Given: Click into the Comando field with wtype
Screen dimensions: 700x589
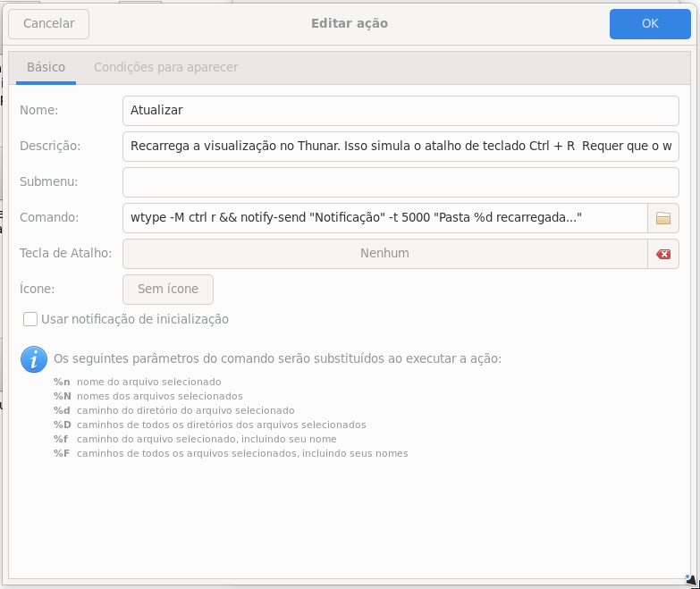Looking at the screenshot, I should pyautogui.click(x=384, y=218).
